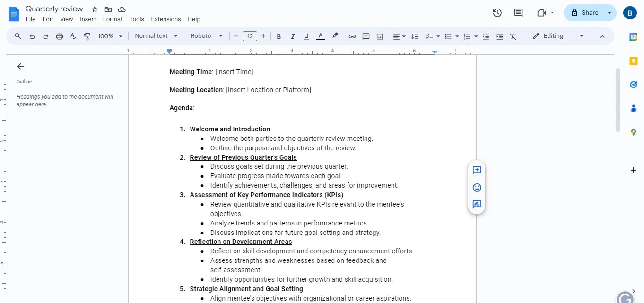Open the Format menu
644x303 pixels.
pos(113,19)
